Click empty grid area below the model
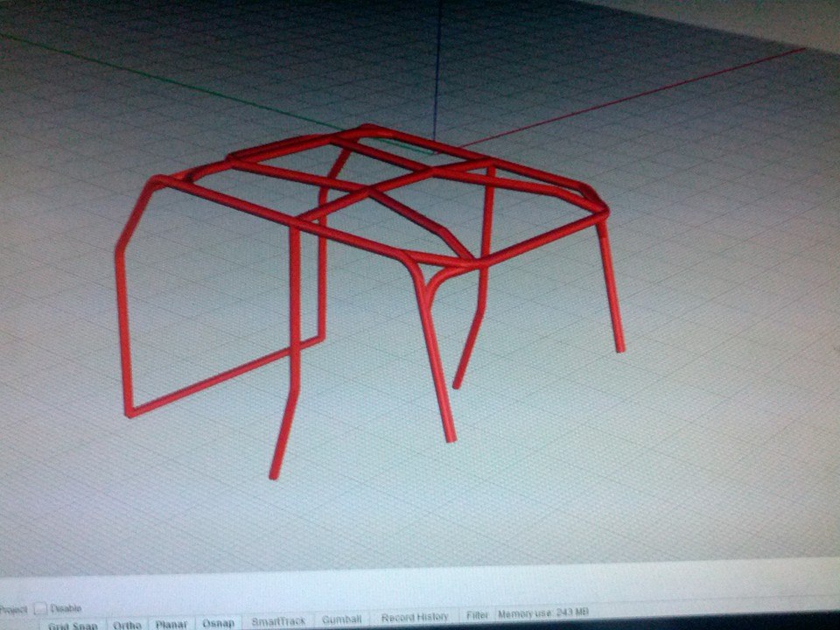 pos(535,509)
